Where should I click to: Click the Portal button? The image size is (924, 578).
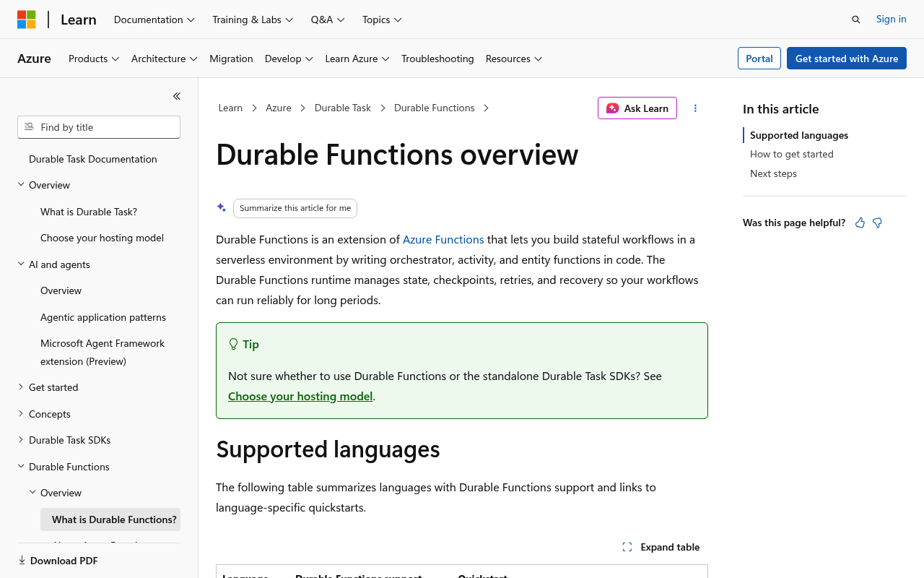(x=759, y=59)
